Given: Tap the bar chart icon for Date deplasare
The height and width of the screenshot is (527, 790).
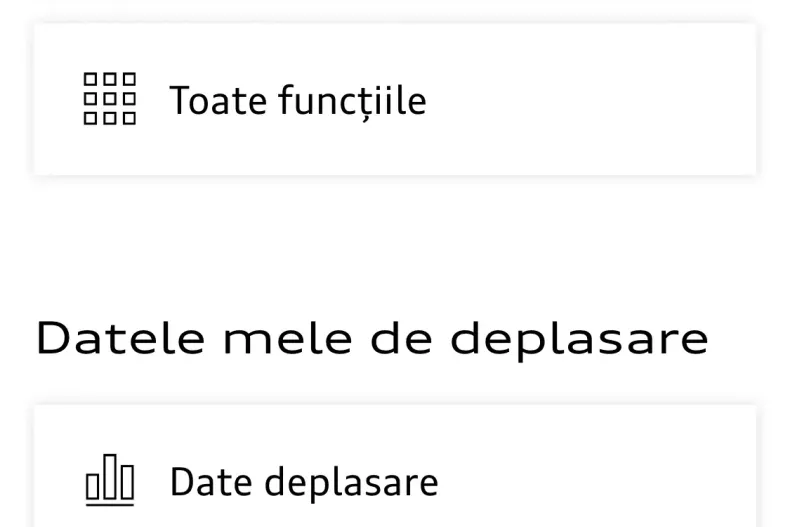Looking at the screenshot, I should click(x=109, y=481).
